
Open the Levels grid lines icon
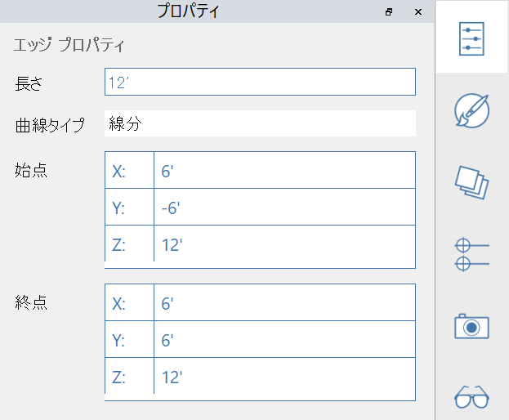pyautogui.click(x=472, y=253)
